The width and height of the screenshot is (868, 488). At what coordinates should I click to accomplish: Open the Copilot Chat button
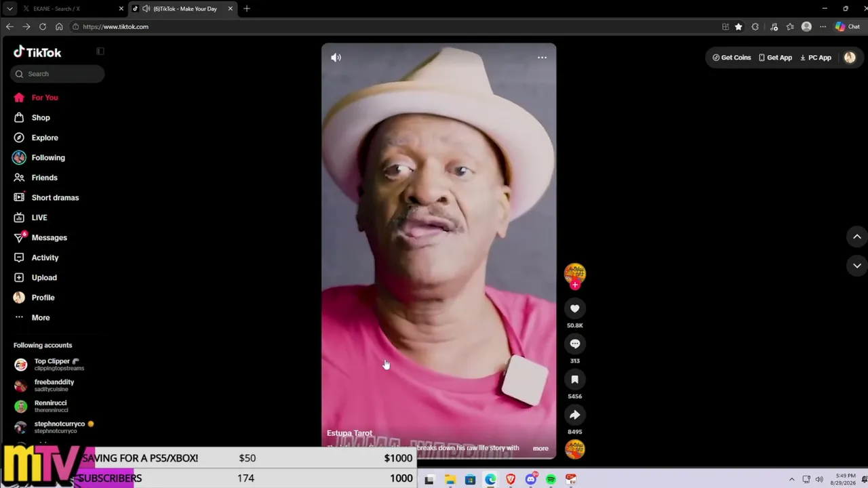coord(848,26)
